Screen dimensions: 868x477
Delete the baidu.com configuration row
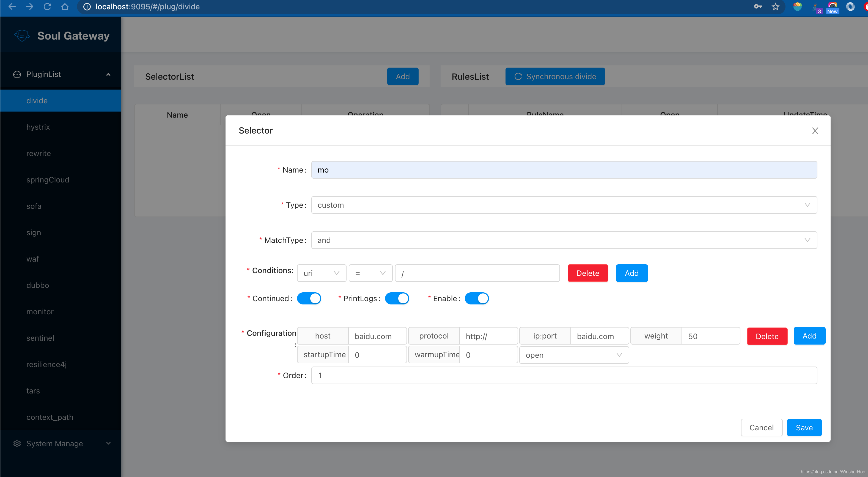(767, 336)
